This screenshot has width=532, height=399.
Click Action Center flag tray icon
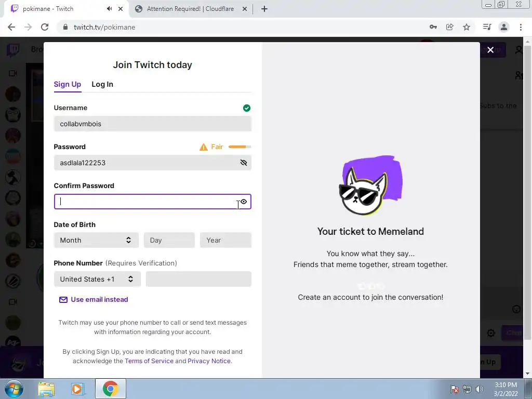(455, 389)
